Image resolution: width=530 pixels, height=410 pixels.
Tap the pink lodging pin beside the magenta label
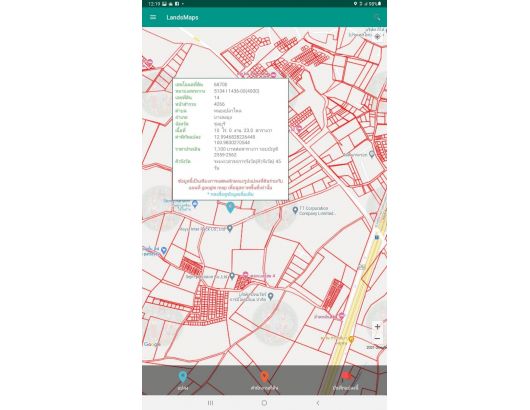coord(246,275)
